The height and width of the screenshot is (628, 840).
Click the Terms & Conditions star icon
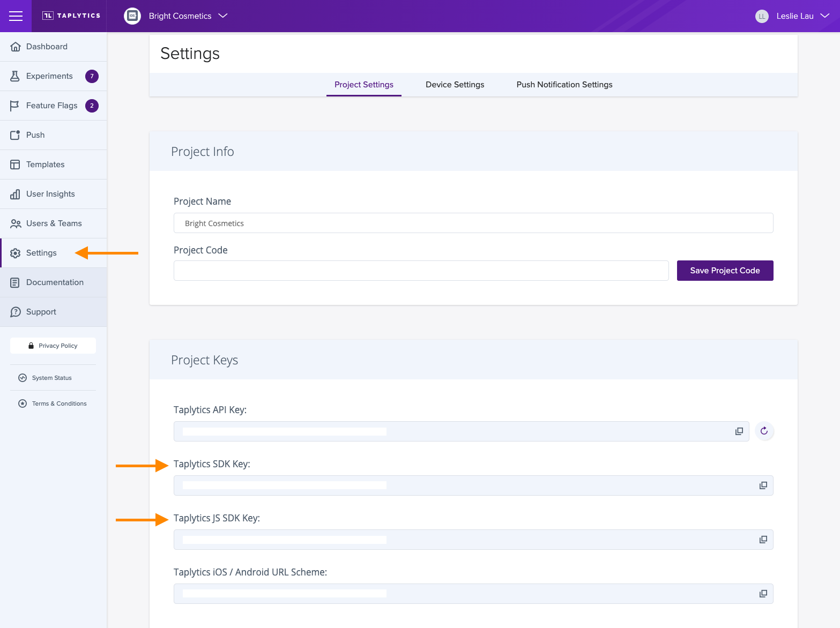[x=23, y=403]
